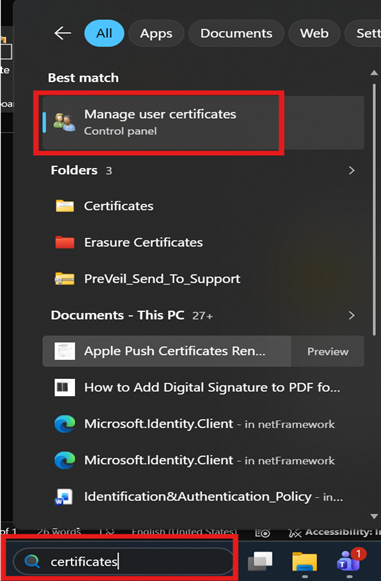Open first Microsoft.Identity.Client result
This screenshot has width=381, height=581.
(203, 424)
